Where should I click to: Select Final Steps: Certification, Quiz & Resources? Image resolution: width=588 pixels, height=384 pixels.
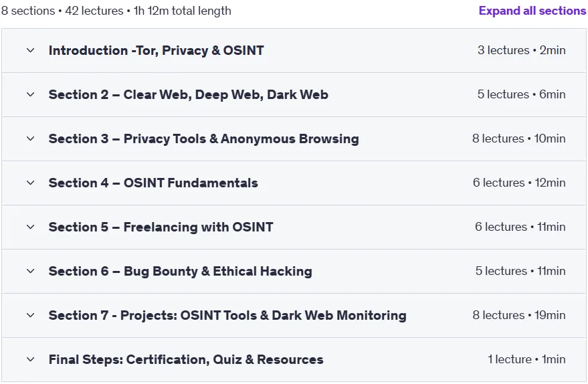[186, 359]
